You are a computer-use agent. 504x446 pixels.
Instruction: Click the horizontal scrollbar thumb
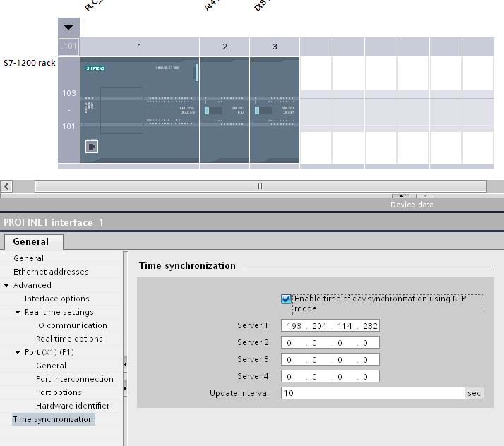[x=260, y=186]
